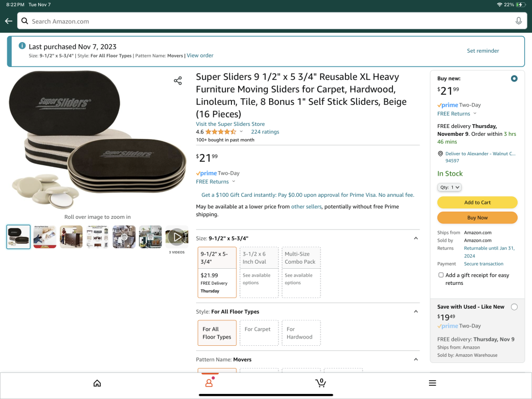
Task: Open the account profile tab icon
Action: (209, 383)
